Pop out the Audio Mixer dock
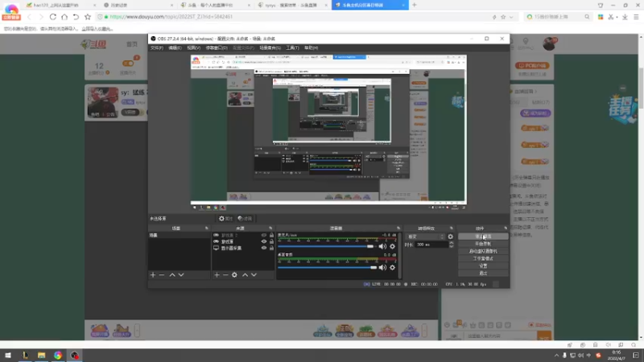The height and width of the screenshot is (362, 644). point(398,228)
